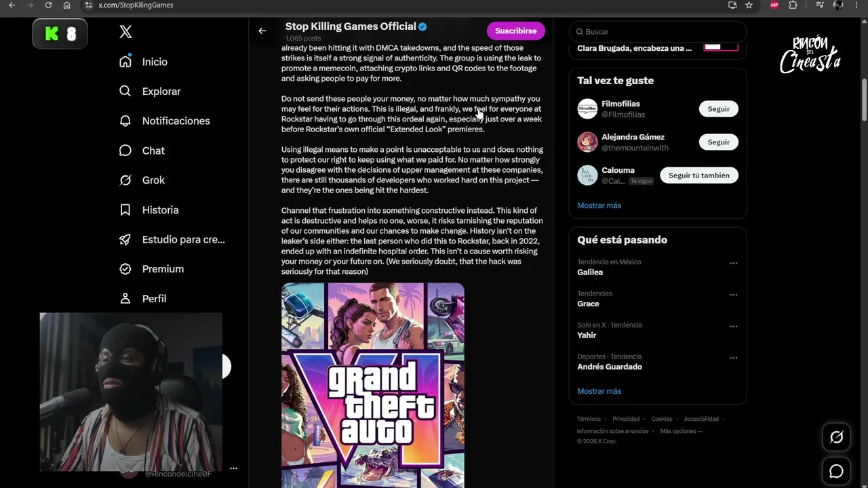Click the X logo in the sidebar
Image resolution: width=868 pixels, height=488 pixels.
125,32
